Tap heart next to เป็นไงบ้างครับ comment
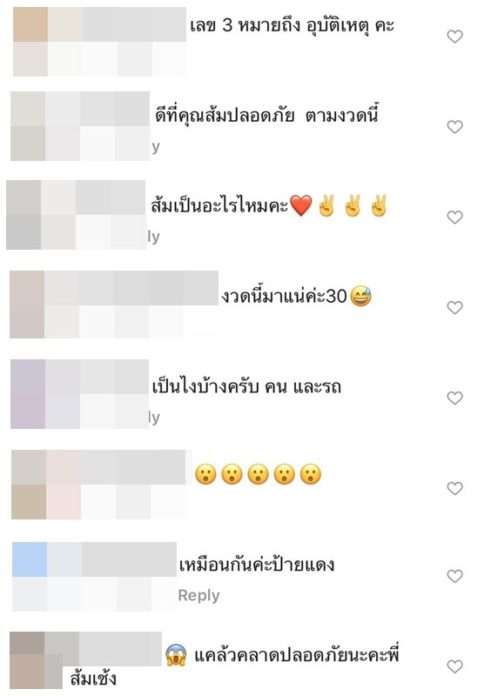 [x=455, y=398]
